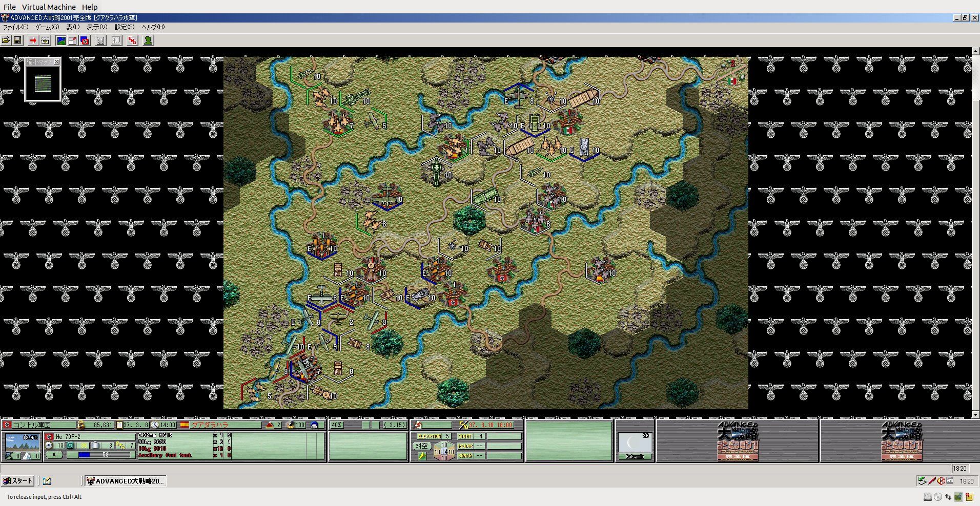This screenshot has height=506, width=980.
Task: Close the 縮小マップ mini-map window
Action: [x=57, y=62]
